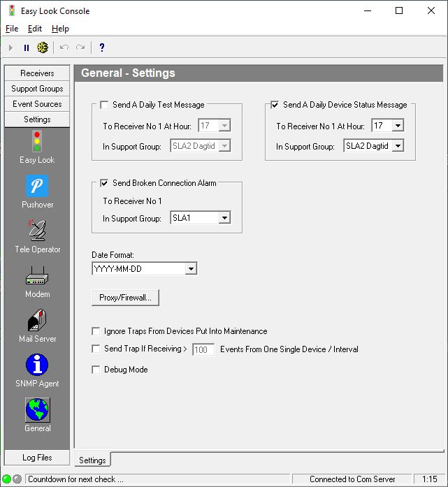Image resolution: width=448 pixels, height=487 pixels.
Task: Open the SNMP Agent info icon
Action: (37, 365)
